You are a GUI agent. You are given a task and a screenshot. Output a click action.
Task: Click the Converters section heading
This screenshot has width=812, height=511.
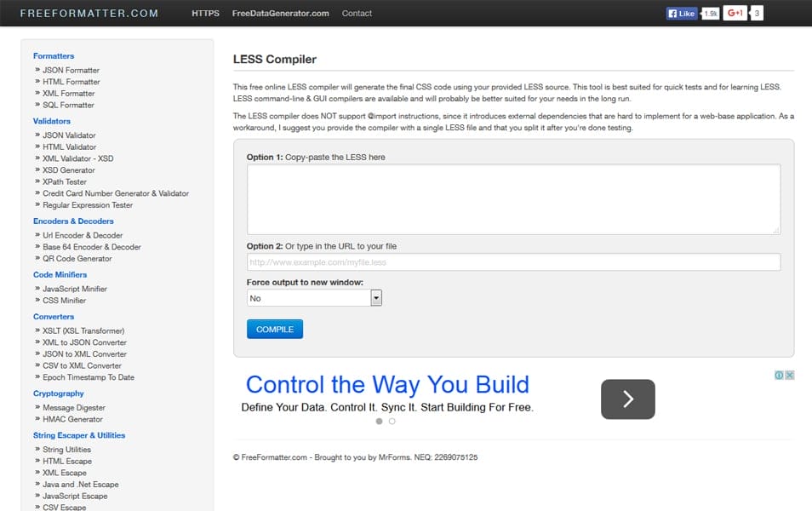click(54, 317)
